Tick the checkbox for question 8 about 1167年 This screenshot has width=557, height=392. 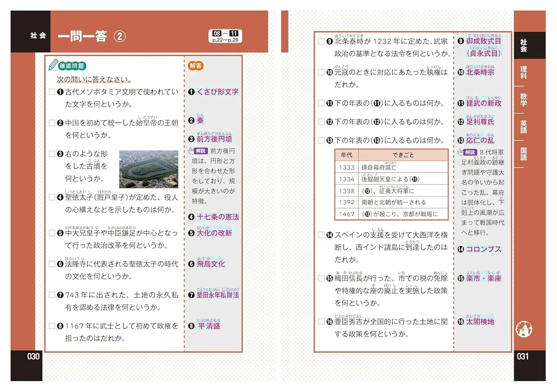tap(52, 326)
